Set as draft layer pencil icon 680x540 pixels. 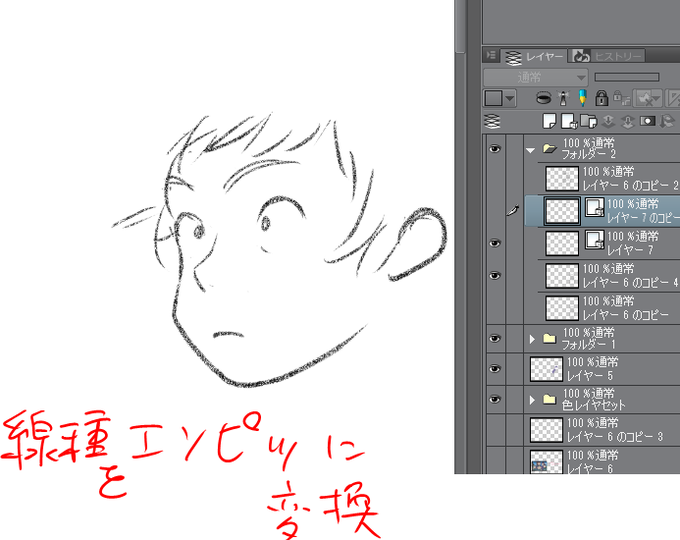click(582, 98)
